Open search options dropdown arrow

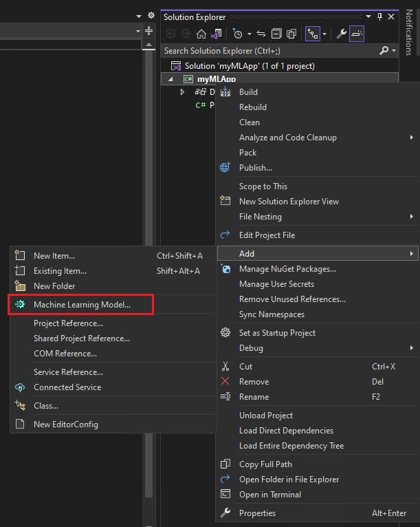point(393,51)
